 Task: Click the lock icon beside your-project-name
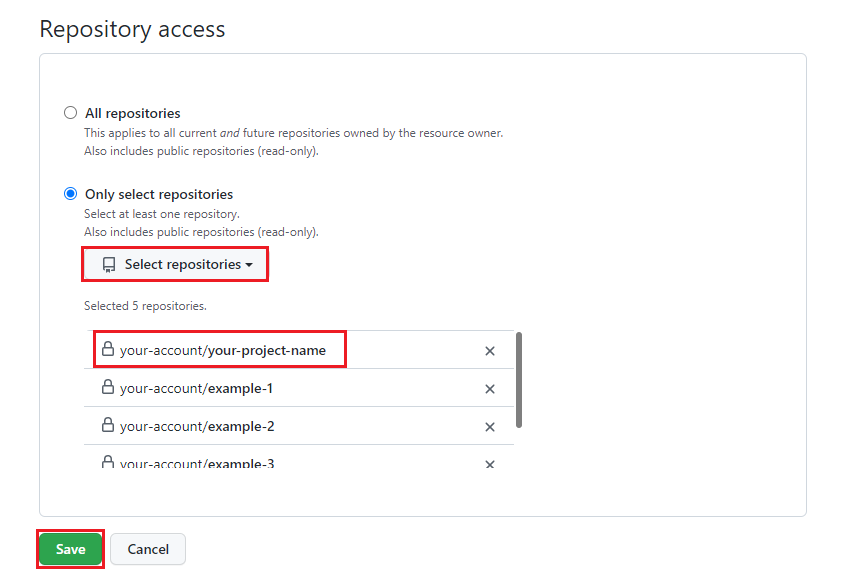[x=107, y=350]
